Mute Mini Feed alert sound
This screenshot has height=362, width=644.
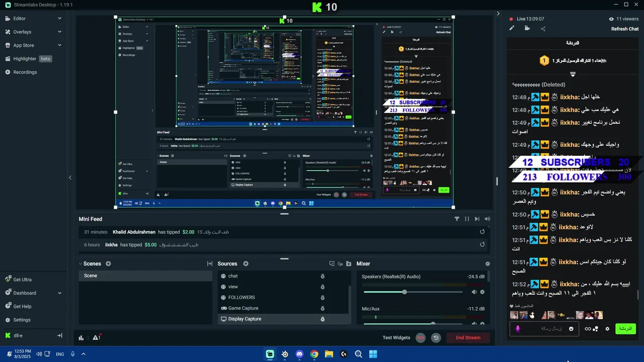click(x=487, y=219)
